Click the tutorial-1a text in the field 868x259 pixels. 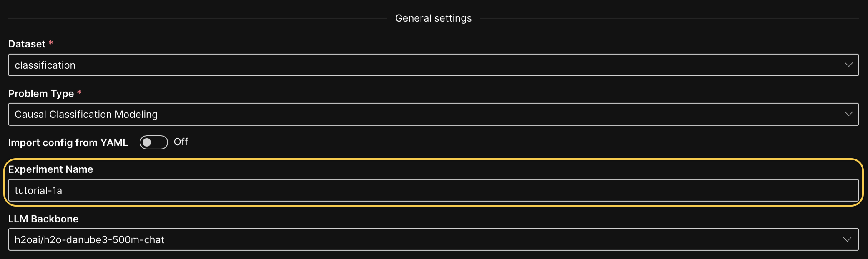[x=38, y=190]
